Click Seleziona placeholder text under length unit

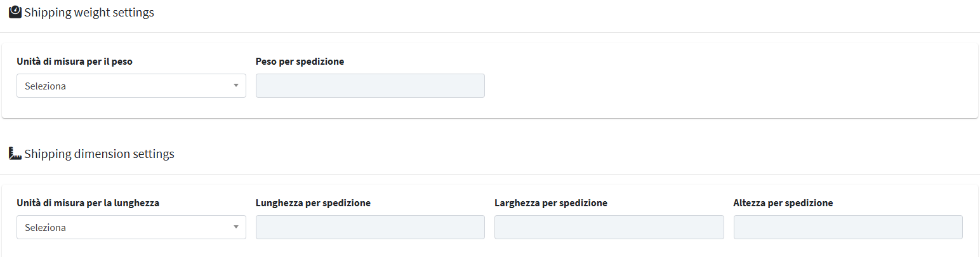click(45, 227)
